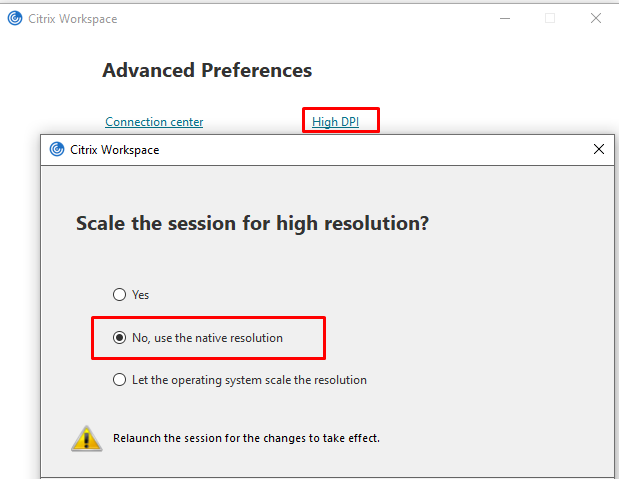The height and width of the screenshot is (479, 619).
Task: Click the Citrix logo on the dialog title bar
Action: pos(56,150)
